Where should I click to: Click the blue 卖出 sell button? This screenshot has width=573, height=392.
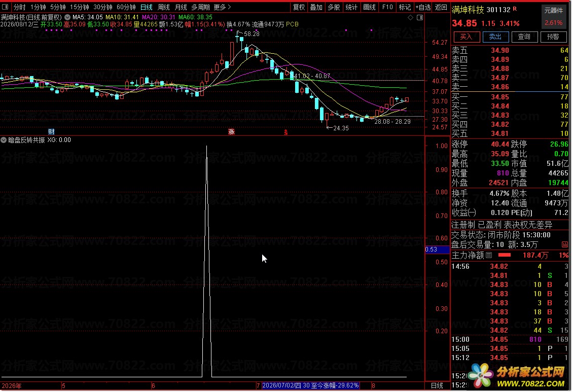pyautogui.click(x=495, y=37)
